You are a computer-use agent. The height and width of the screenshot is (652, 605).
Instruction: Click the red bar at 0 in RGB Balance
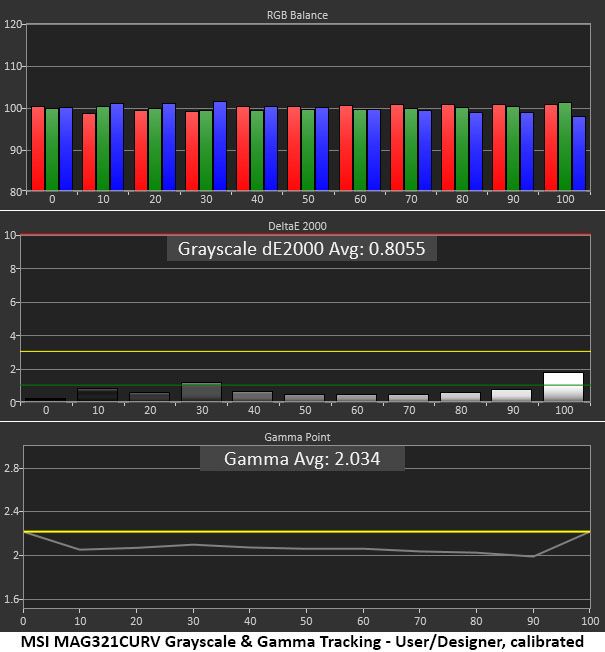[x=38, y=149]
